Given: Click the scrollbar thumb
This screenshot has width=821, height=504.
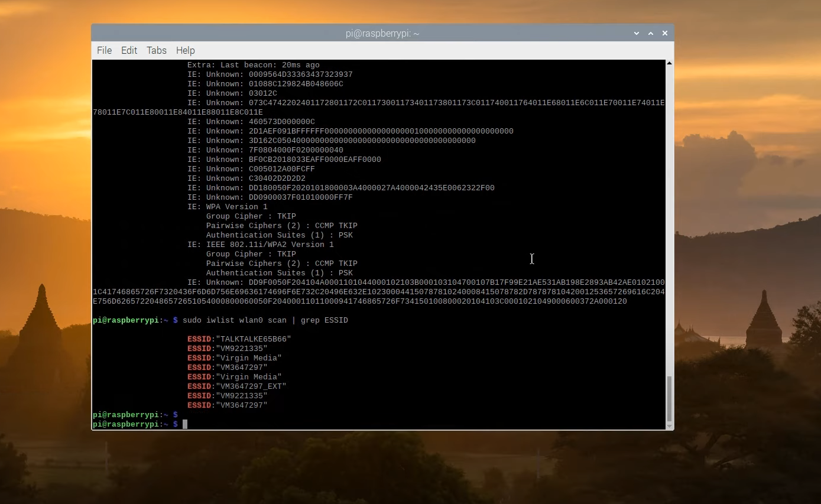Looking at the screenshot, I should point(669,400).
